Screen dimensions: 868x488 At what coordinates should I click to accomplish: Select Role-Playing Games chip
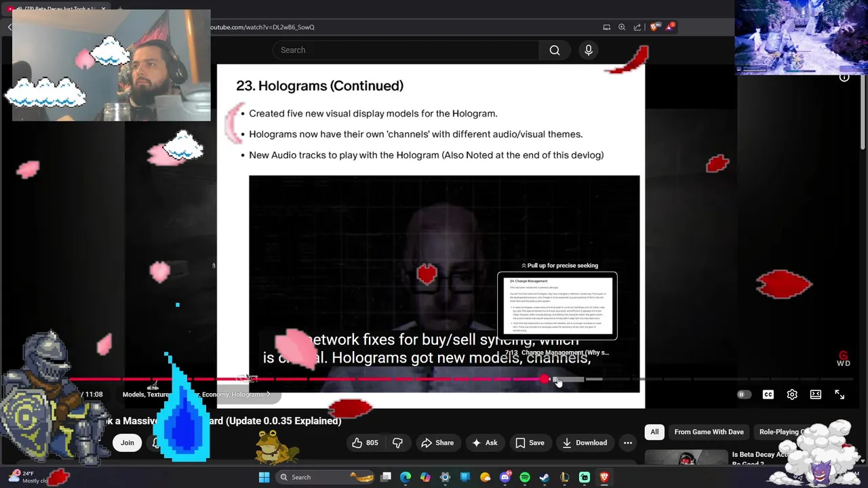click(x=783, y=432)
